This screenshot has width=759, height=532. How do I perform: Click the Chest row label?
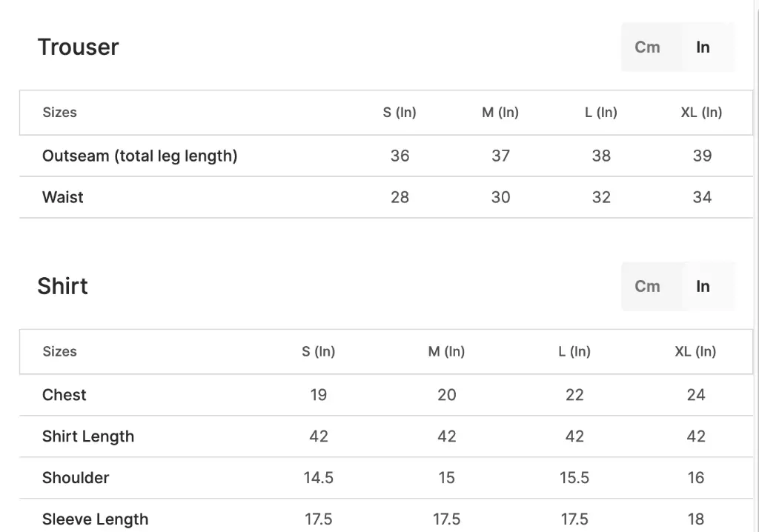64,394
